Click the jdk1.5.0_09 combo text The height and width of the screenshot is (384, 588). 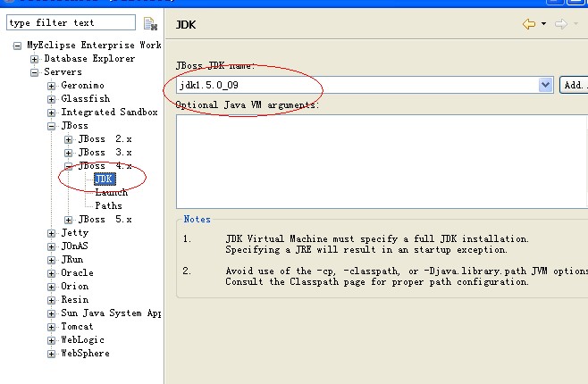click(x=209, y=85)
